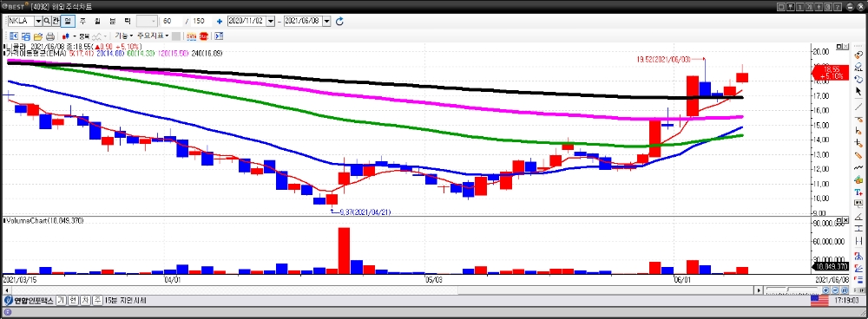Image resolution: width=868 pixels, height=319 pixels.
Task: Open the NKLA symbol dropdown arrow
Action: 38,21
